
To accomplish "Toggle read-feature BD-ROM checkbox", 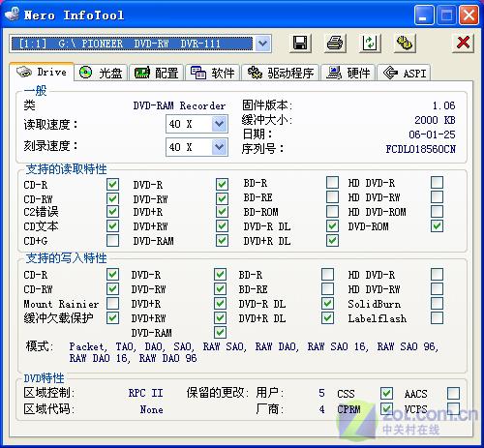I will pos(332,212).
